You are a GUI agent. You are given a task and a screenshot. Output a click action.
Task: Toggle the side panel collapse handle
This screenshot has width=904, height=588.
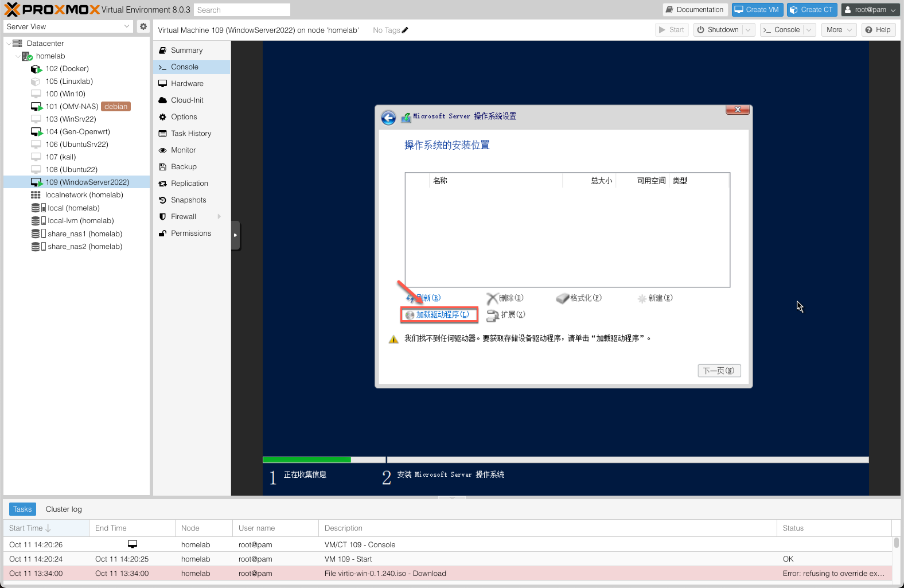click(235, 235)
